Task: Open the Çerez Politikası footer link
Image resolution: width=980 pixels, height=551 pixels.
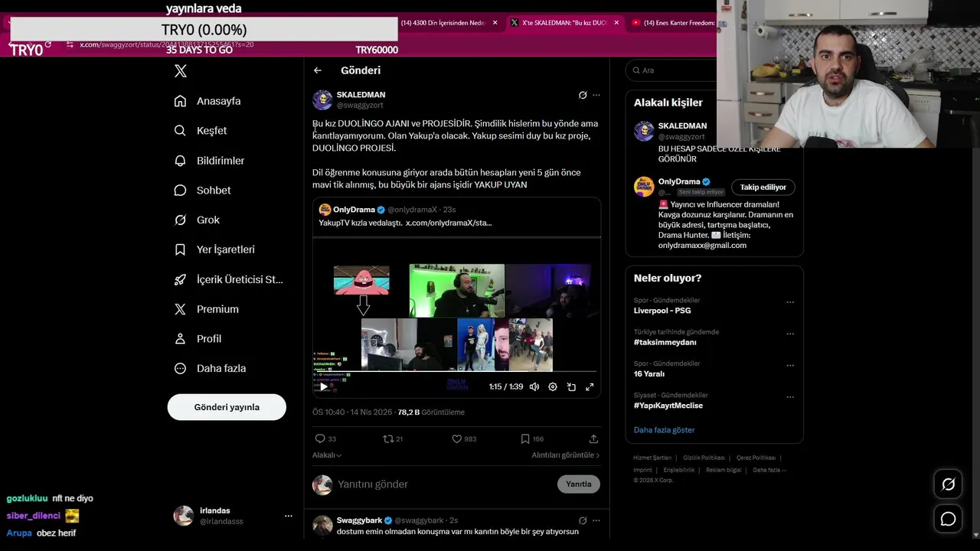Action: (756, 458)
